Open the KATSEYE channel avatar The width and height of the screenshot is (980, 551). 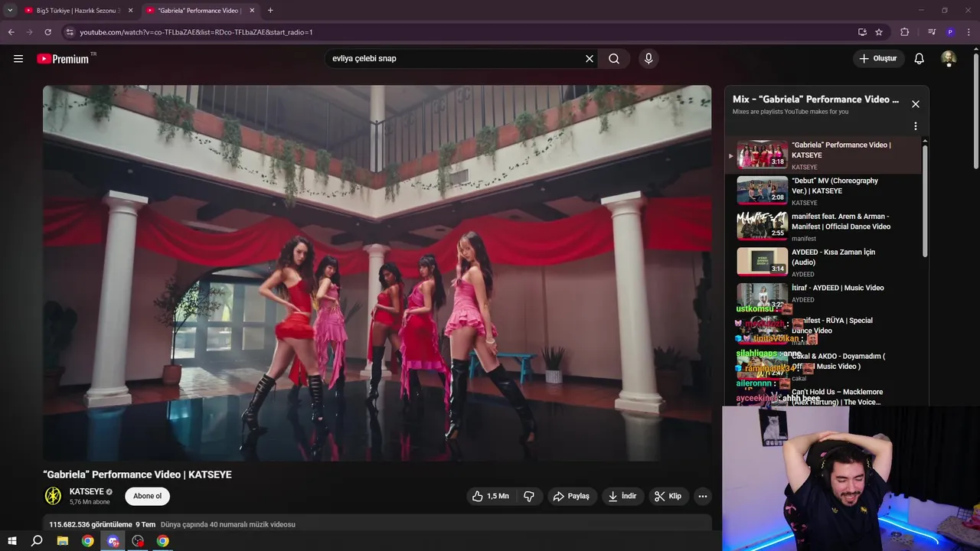53,496
